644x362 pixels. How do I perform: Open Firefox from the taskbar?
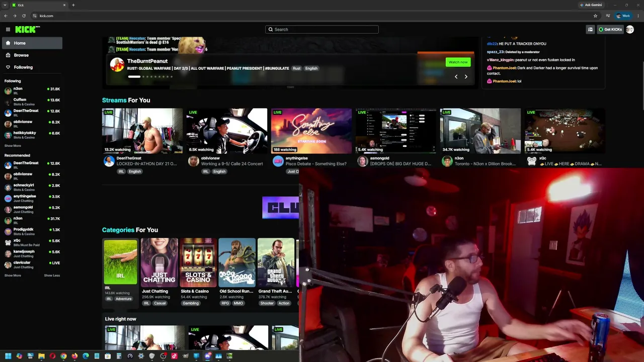[74, 356]
